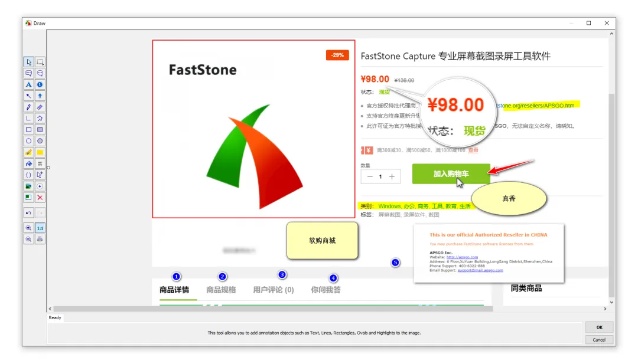Click the OK button
Viewport: 638px width, 364px height.
click(x=599, y=327)
